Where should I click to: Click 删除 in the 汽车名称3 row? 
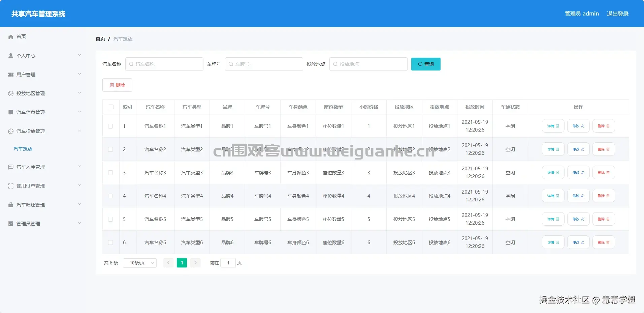pos(604,172)
